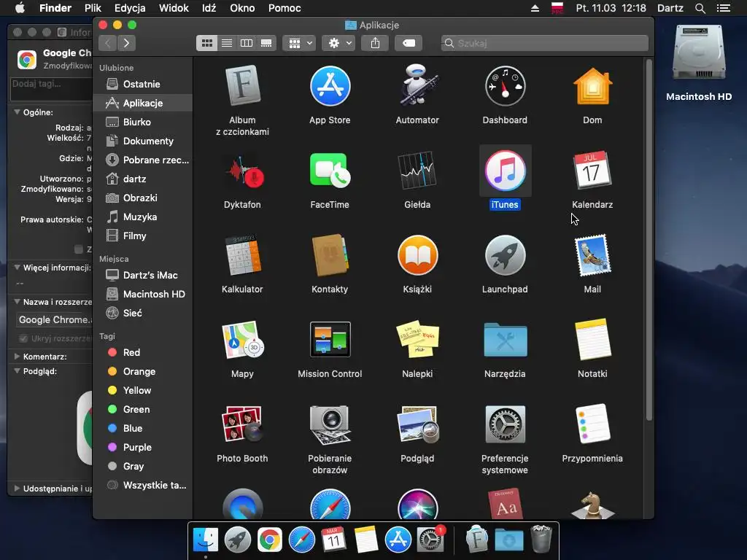This screenshot has width=747, height=560.
Task: Select the Kalendarz app icon
Action: tap(592, 171)
